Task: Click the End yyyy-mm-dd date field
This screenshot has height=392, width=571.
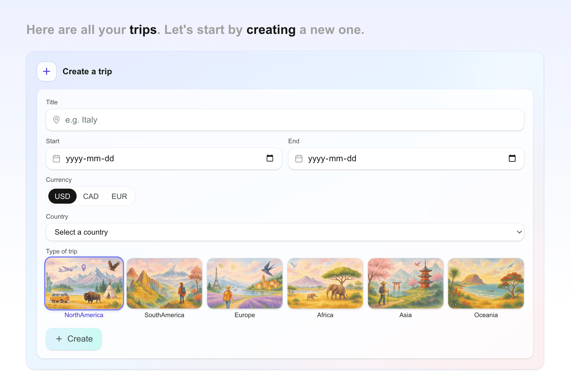Action: (401, 159)
